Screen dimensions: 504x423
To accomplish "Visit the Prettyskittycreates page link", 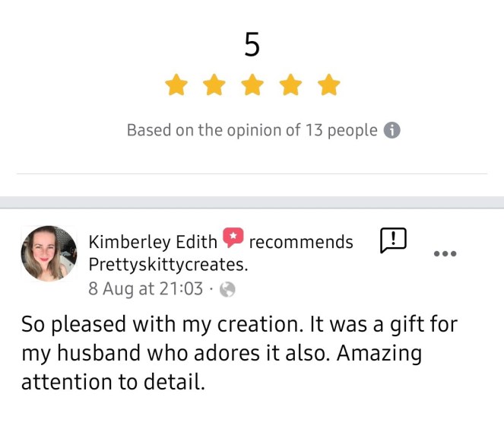I will 168,265.
